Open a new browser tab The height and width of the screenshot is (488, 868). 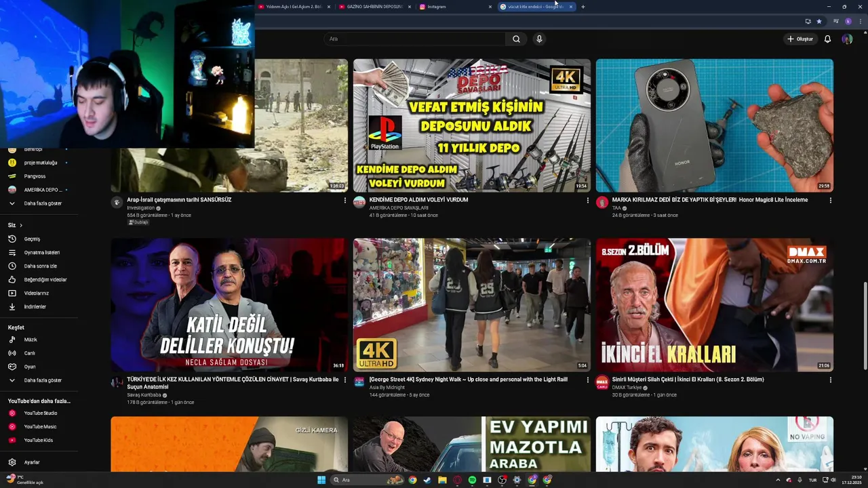coord(583,7)
